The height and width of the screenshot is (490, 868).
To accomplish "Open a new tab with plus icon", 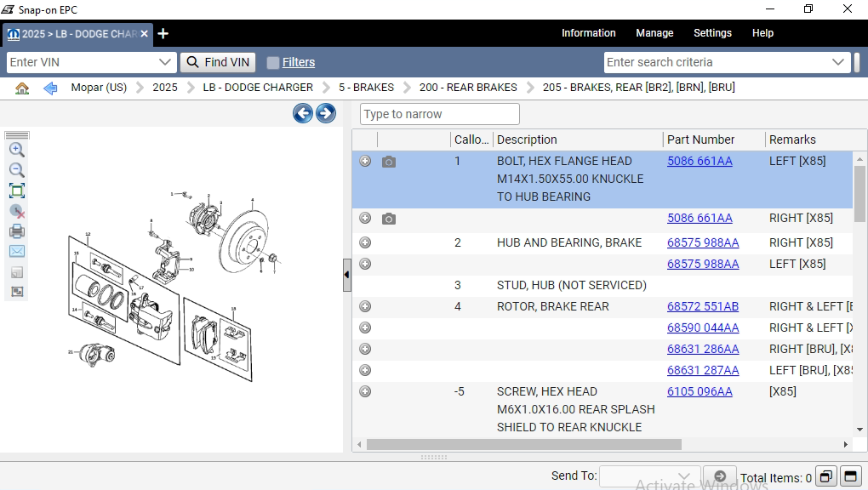I will (163, 34).
